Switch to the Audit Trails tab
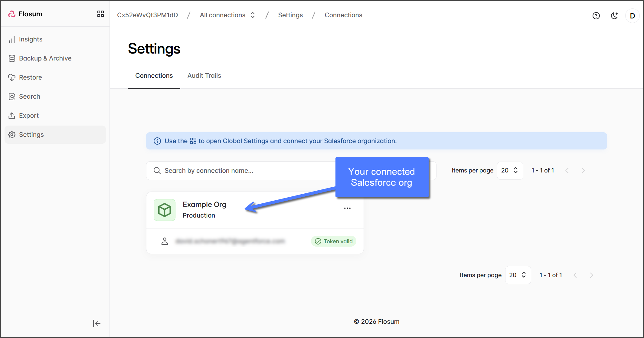The height and width of the screenshot is (338, 644). tap(204, 76)
